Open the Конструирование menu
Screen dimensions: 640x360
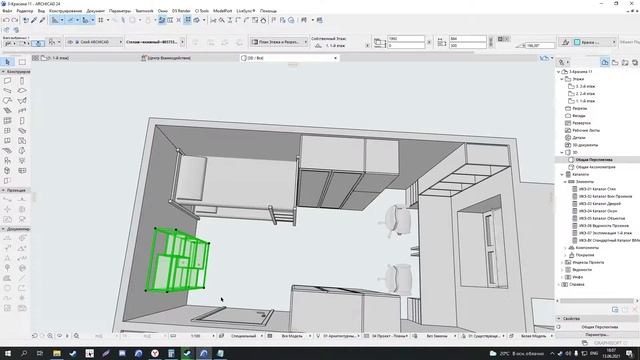(x=65, y=11)
